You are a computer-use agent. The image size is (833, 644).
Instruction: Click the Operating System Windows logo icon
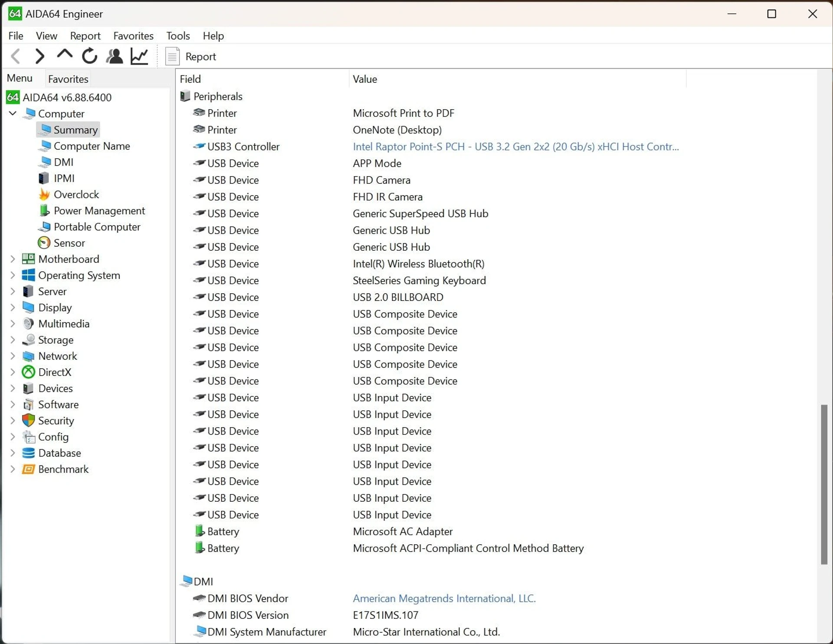pyautogui.click(x=29, y=275)
